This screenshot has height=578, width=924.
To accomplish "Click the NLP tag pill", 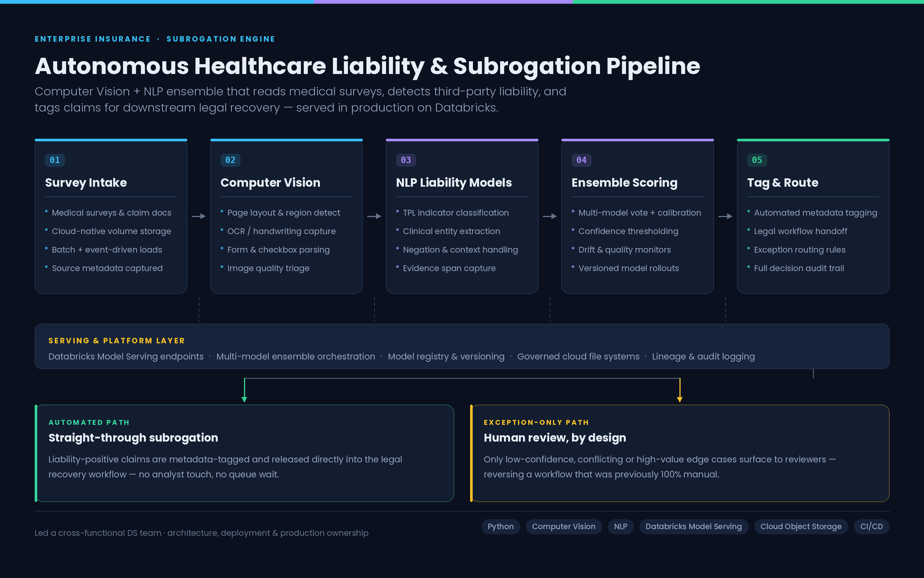I will click(621, 527).
